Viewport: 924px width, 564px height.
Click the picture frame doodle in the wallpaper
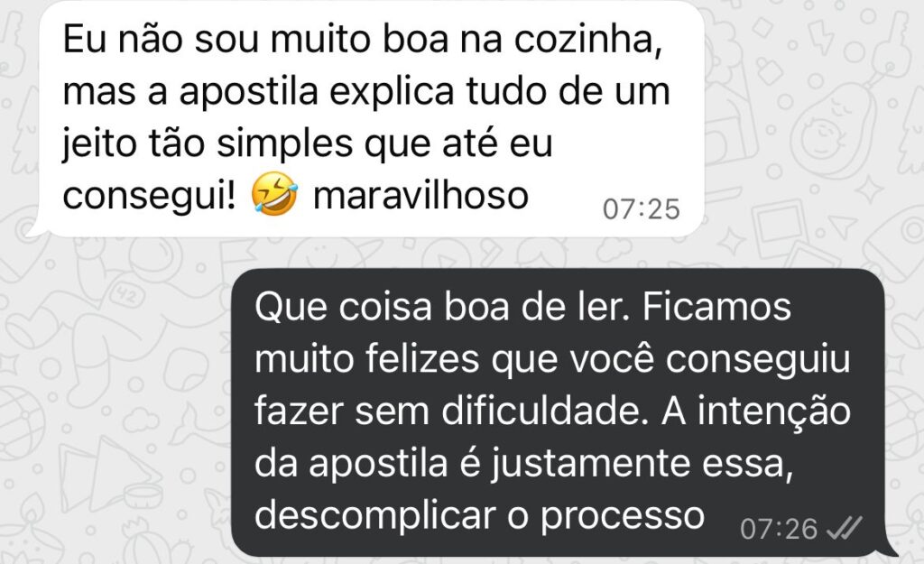click(x=781, y=227)
